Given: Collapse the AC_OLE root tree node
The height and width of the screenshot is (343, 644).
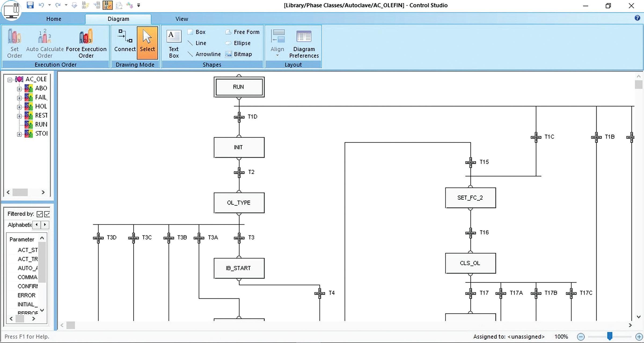Looking at the screenshot, I should coord(10,80).
